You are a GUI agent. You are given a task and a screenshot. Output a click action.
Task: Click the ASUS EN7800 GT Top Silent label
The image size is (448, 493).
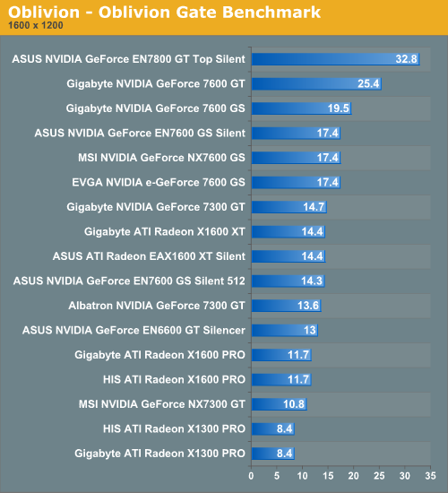coord(128,59)
